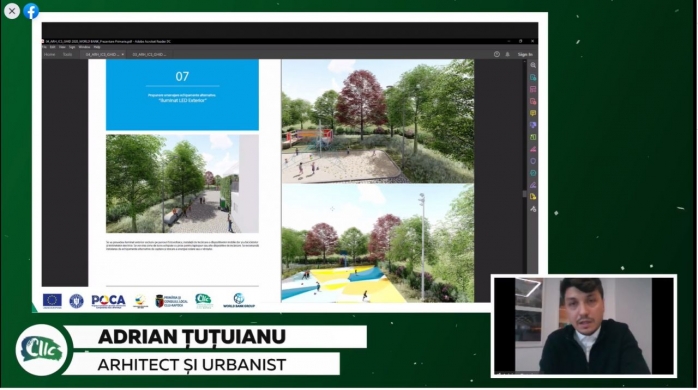Click the Sign In button
This screenshot has width=698, height=390.
[x=525, y=54]
